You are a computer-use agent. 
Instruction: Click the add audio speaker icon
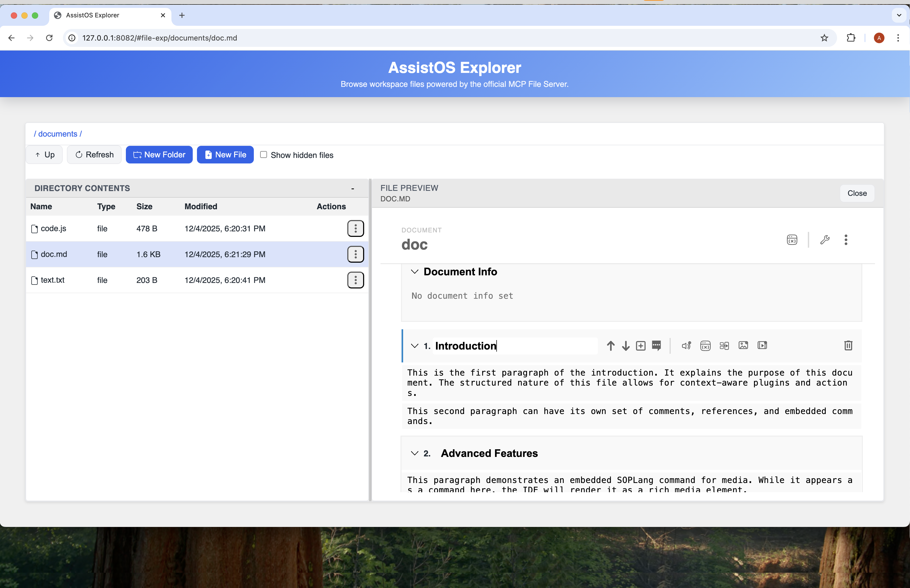pos(686,346)
